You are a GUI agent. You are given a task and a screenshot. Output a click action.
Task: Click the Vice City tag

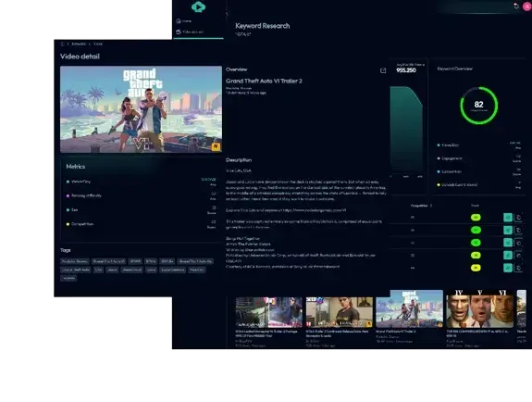(x=197, y=270)
